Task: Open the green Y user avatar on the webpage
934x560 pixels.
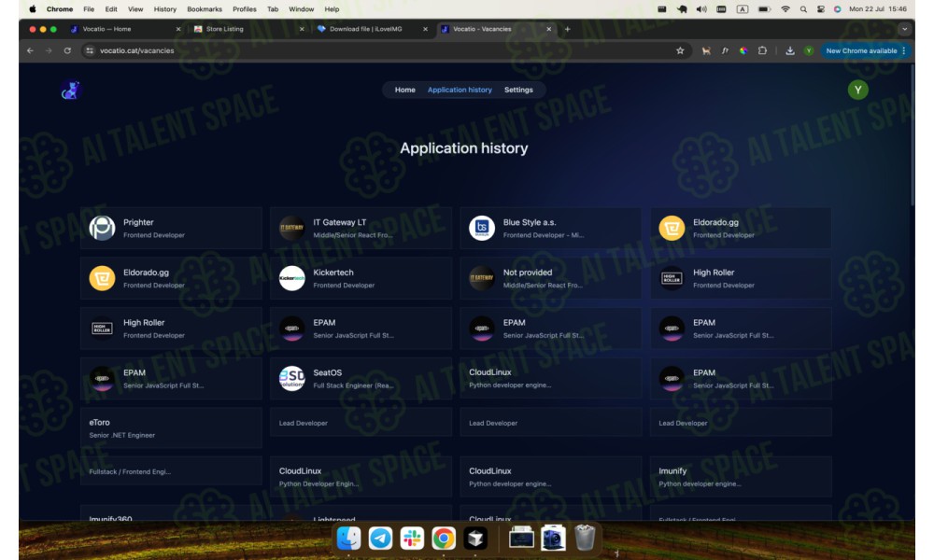Action: (857, 90)
